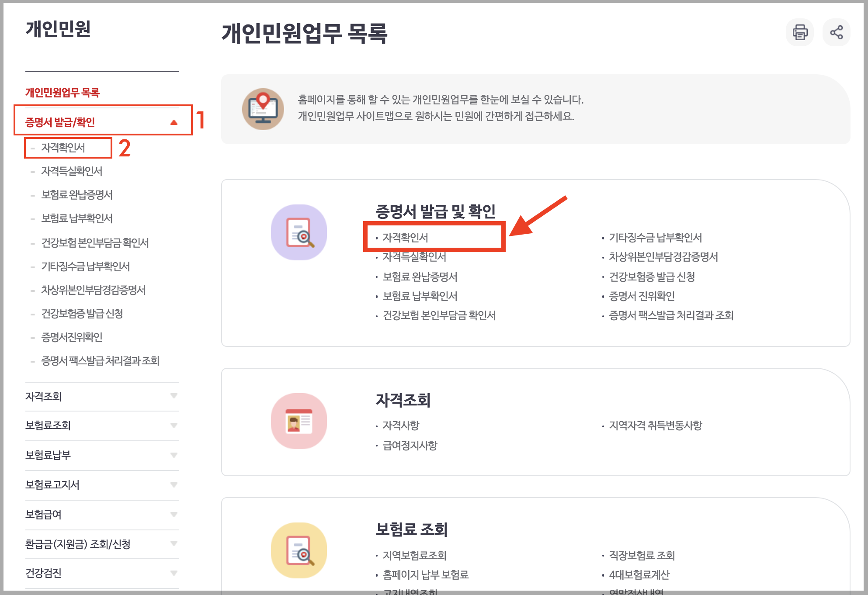This screenshot has width=868, height=595.
Task: Expand 환급금(지원금) 조회/신청 menu arrow
Action: (174, 544)
